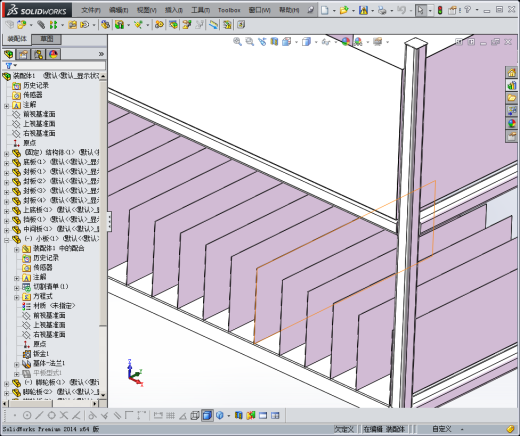
Task: Click the Zoom to Fit magnifier icon
Action: tap(237, 42)
